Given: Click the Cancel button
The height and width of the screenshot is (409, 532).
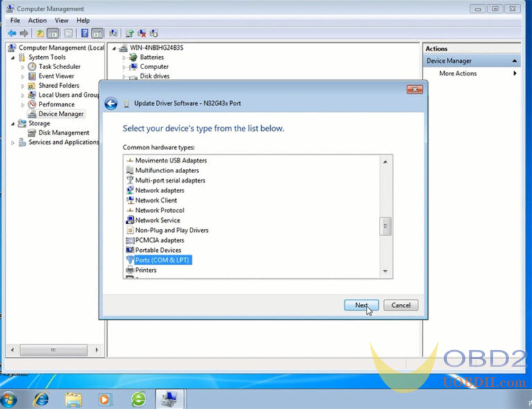Looking at the screenshot, I should 400,305.
